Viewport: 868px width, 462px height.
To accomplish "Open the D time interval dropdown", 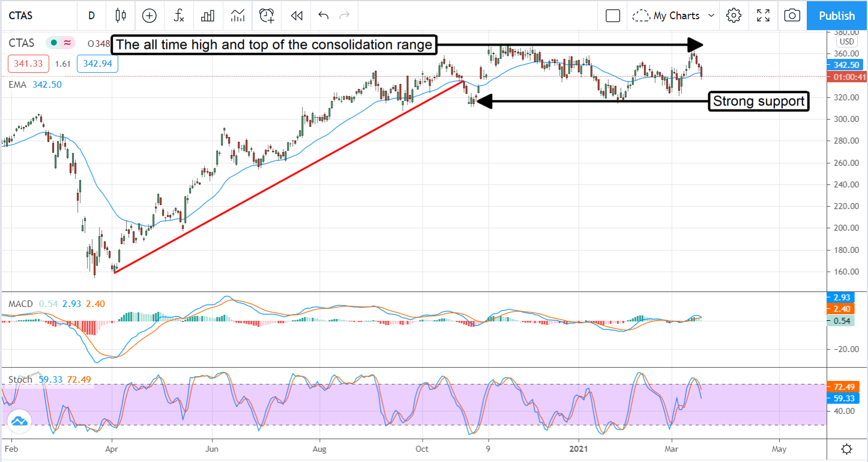I will tap(91, 16).
